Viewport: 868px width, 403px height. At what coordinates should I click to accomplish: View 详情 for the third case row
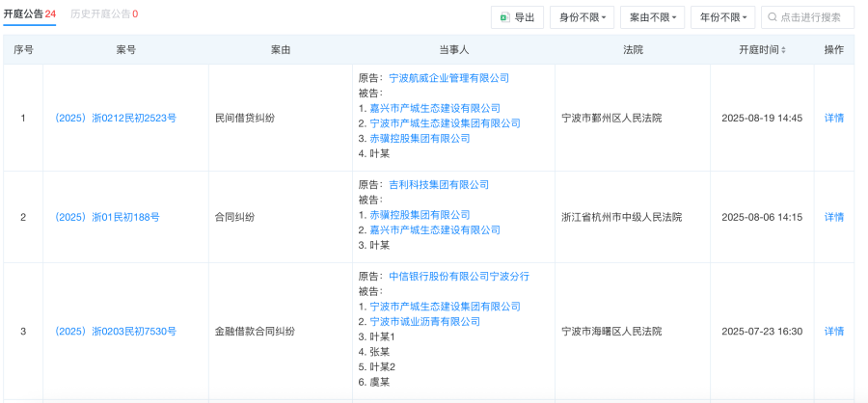pyautogui.click(x=833, y=332)
